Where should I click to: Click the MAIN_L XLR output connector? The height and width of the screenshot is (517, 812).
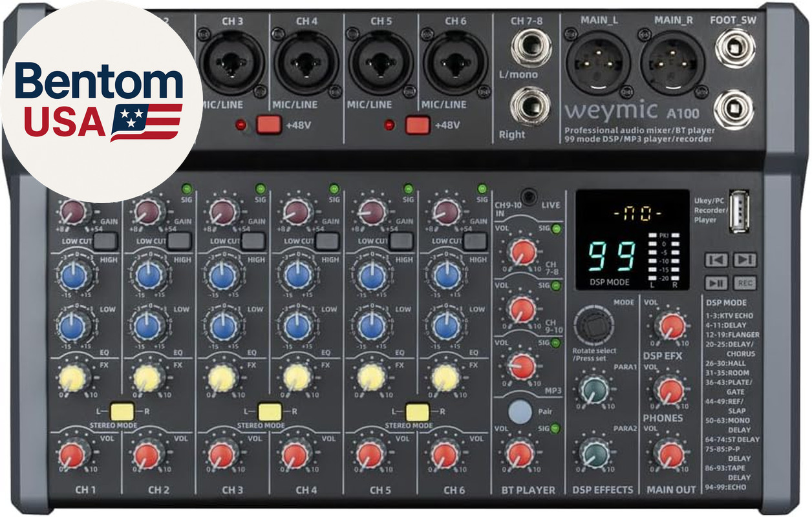coord(598,62)
